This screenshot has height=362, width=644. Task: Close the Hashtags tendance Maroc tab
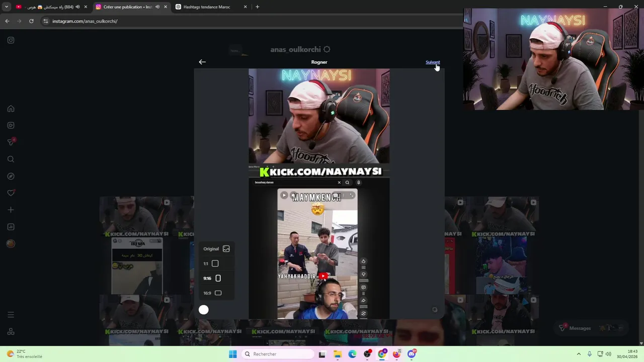(x=245, y=7)
